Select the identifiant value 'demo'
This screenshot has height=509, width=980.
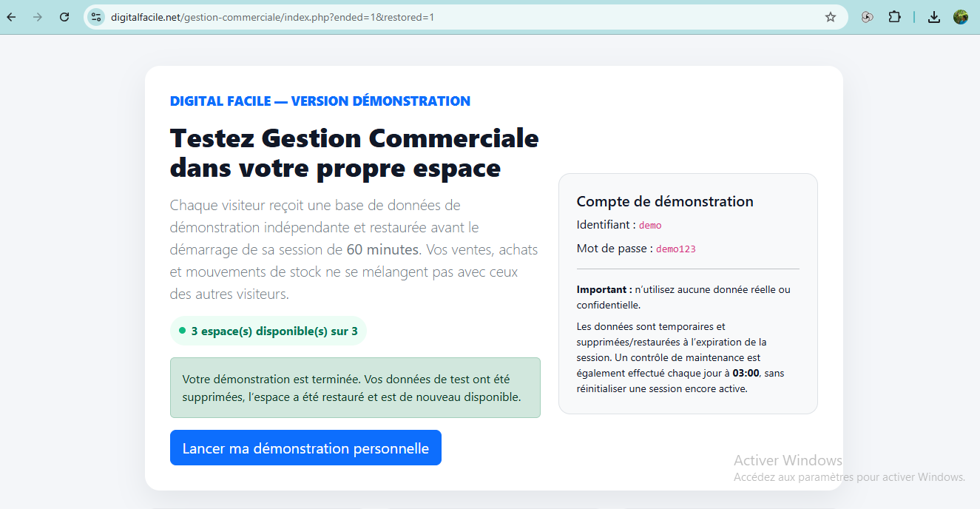pos(650,226)
